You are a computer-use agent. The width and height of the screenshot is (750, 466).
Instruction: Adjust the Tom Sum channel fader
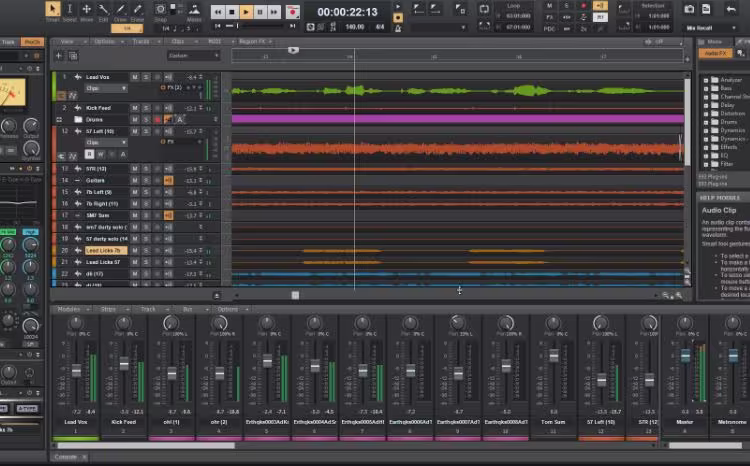[x=553, y=356]
